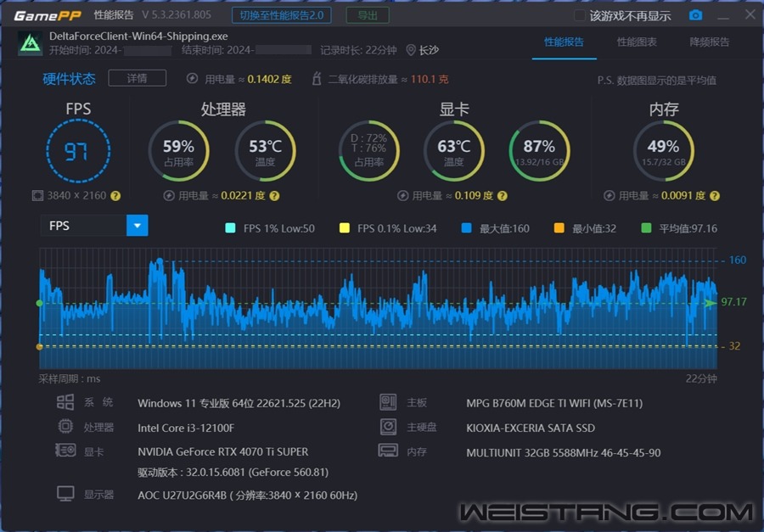Click the memory 49% usage gauge
Image resolution: width=764 pixels, height=532 pixels.
pyautogui.click(x=664, y=151)
